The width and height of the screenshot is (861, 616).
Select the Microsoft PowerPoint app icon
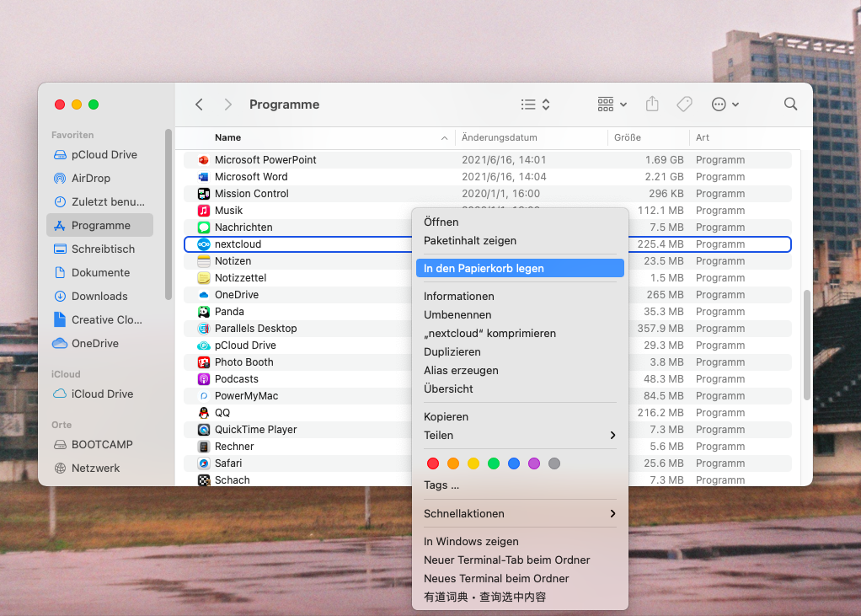click(204, 160)
